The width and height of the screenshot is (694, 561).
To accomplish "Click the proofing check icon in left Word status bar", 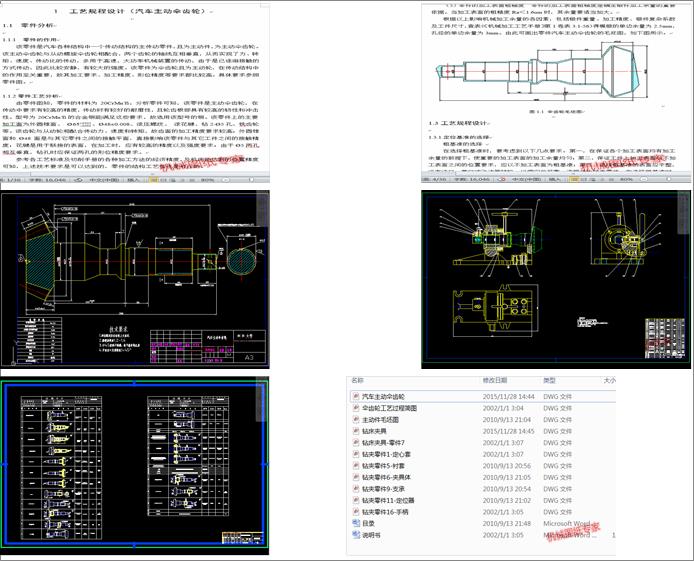I will pyautogui.click(x=78, y=180).
